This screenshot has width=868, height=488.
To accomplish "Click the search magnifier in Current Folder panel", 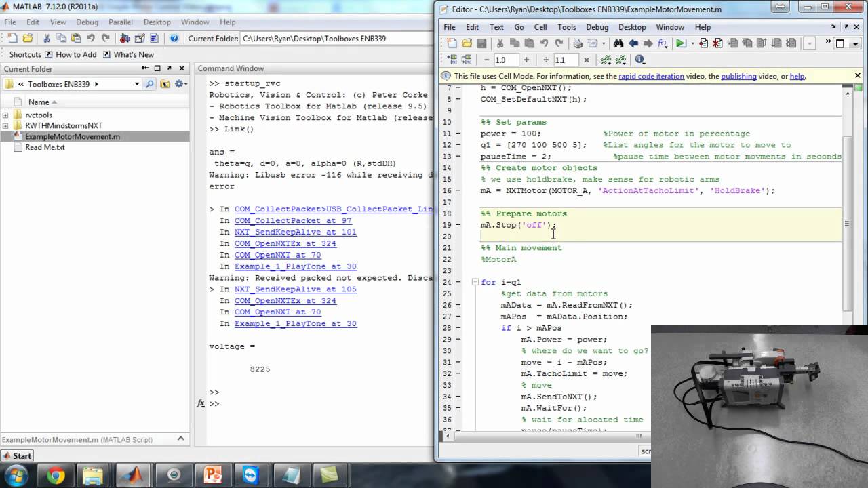I will 150,84.
